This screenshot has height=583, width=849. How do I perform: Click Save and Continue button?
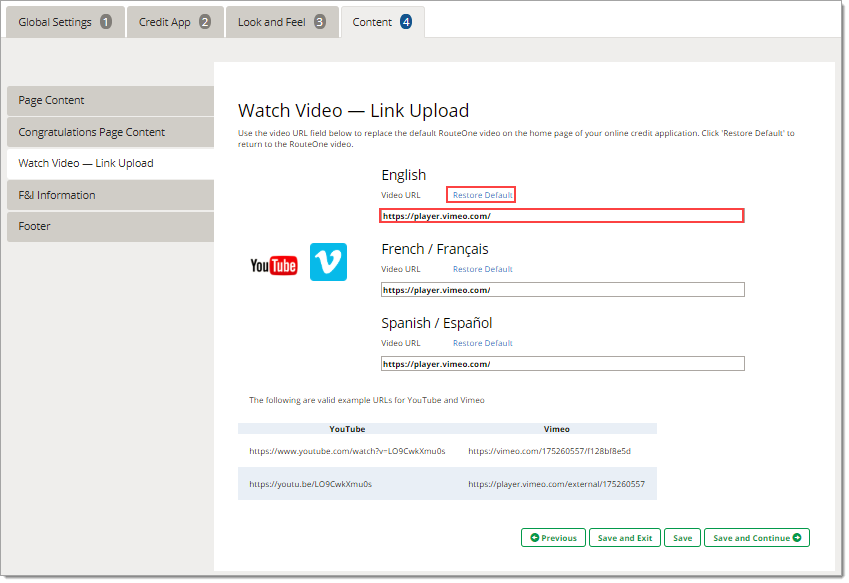click(x=757, y=538)
